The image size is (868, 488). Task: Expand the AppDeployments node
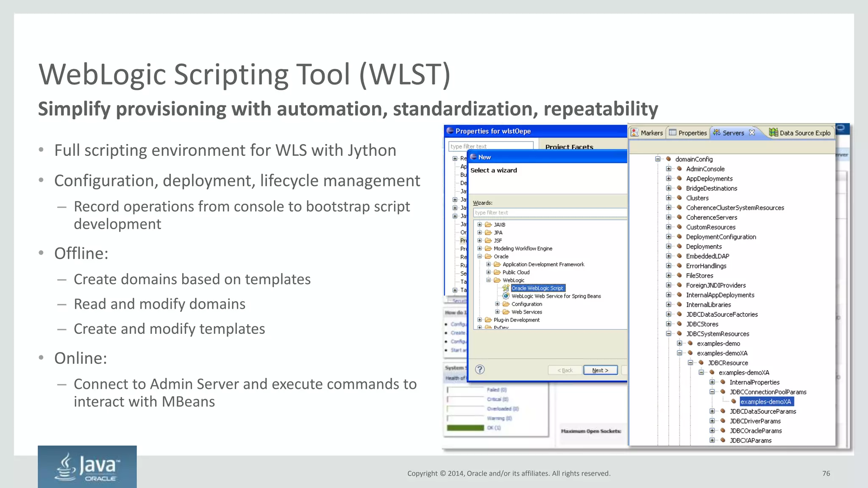pos(669,179)
